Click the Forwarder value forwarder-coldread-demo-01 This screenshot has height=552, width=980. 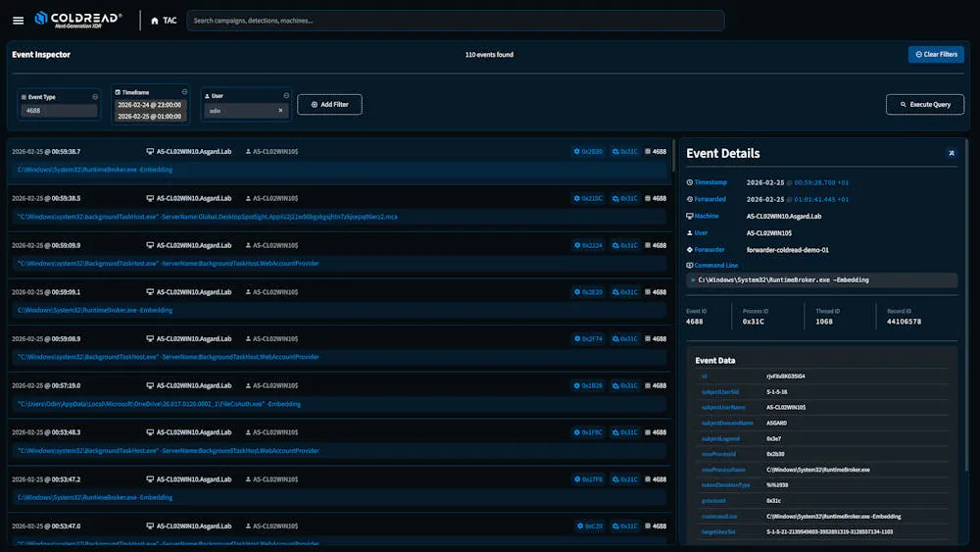tap(788, 250)
